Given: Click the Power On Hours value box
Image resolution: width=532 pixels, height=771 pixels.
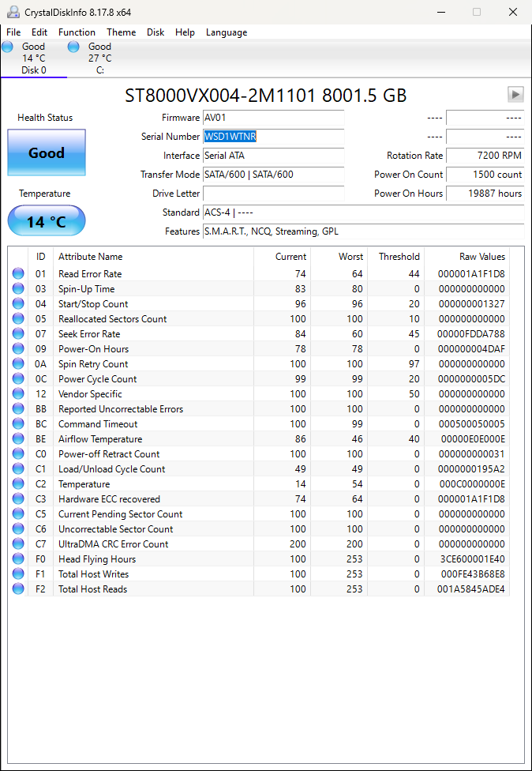Looking at the screenshot, I should [x=485, y=194].
